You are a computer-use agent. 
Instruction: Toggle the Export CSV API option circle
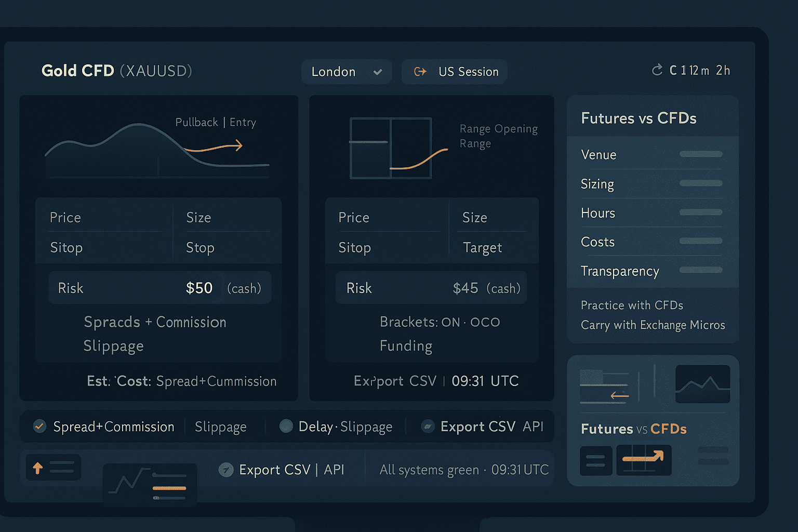[428, 427]
